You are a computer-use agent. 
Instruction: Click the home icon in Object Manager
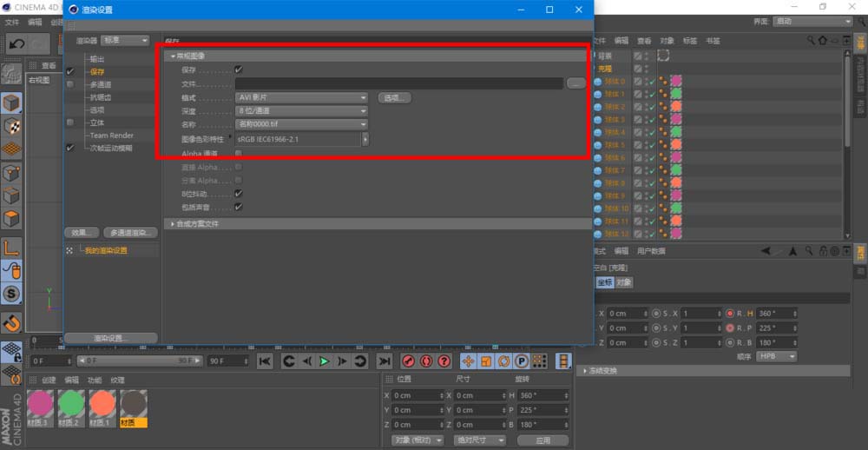[x=823, y=41]
